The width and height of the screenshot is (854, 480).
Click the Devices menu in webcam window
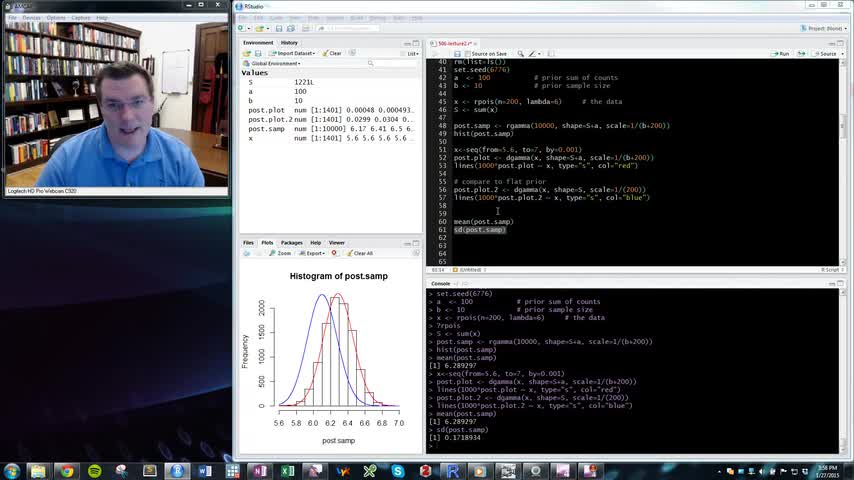tap(32, 18)
